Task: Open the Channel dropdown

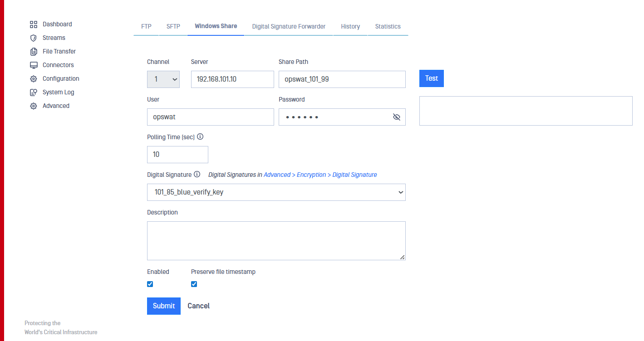Action: click(x=163, y=79)
